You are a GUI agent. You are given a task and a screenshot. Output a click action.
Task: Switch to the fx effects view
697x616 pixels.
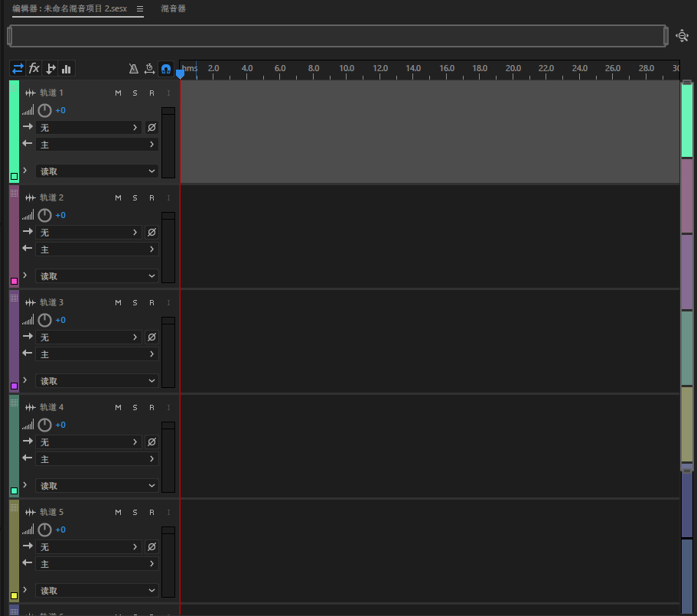point(34,68)
